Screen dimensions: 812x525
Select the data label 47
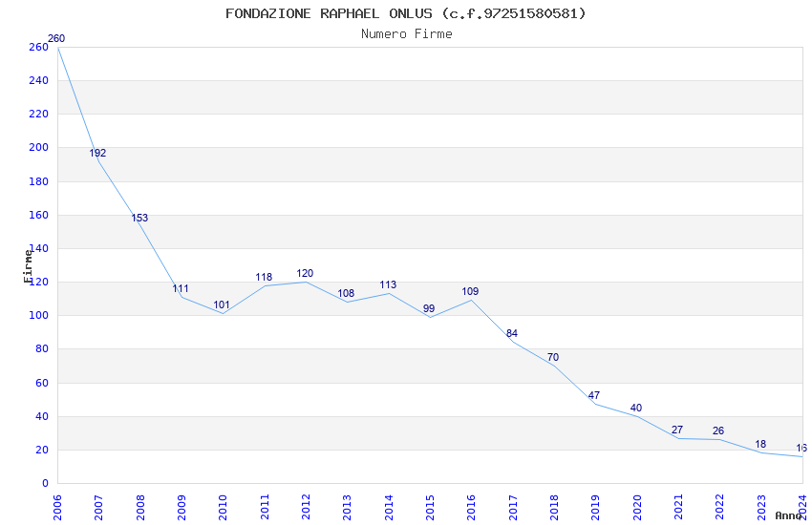594,395
